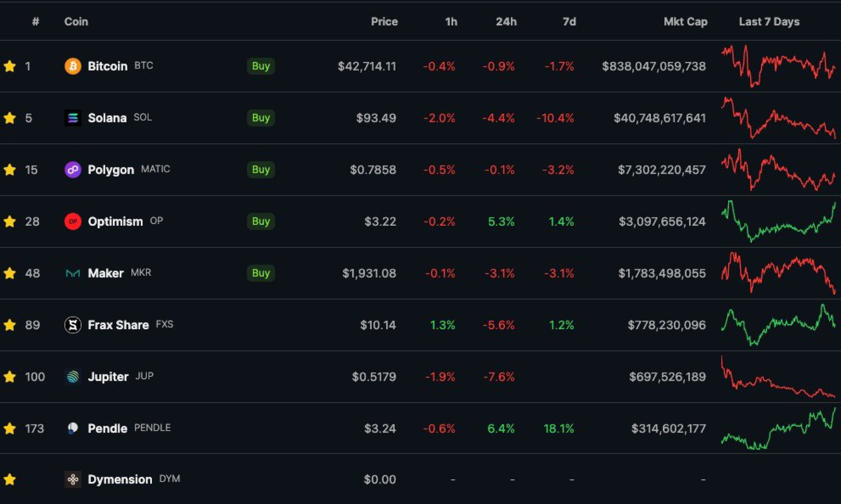Open the Solana coin name link

pyautogui.click(x=107, y=118)
